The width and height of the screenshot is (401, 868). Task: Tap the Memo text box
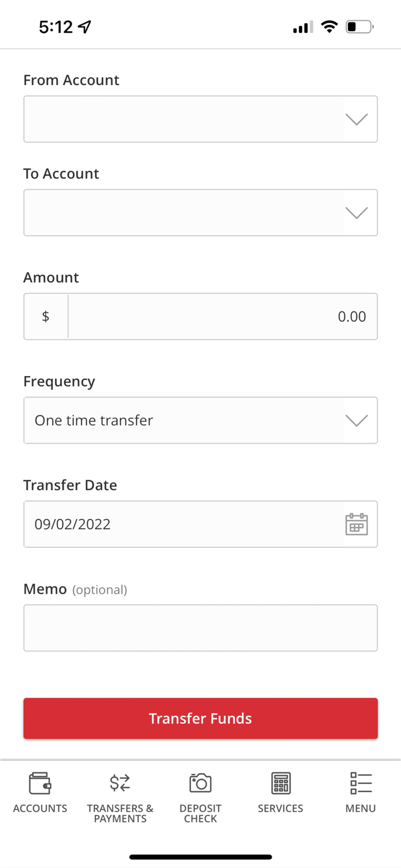[200, 628]
